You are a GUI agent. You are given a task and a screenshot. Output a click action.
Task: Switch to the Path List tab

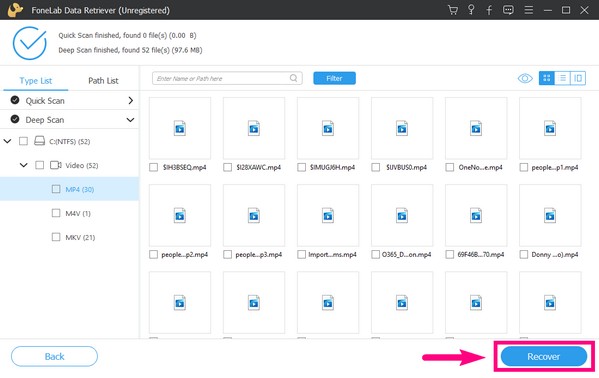103,81
